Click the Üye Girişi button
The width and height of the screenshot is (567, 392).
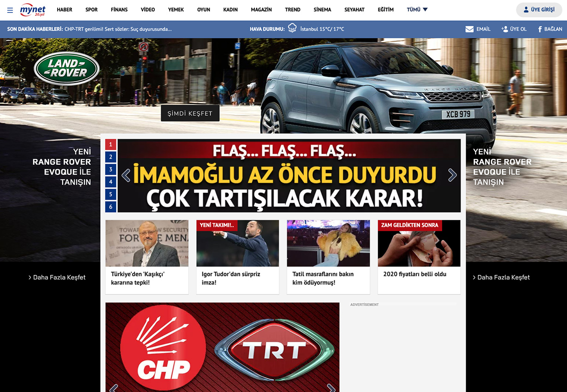click(x=539, y=10)
